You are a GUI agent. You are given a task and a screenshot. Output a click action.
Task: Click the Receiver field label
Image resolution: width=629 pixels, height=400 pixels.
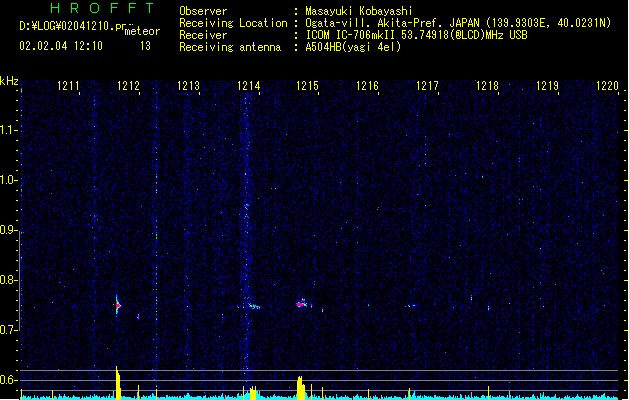pos(203,35)
